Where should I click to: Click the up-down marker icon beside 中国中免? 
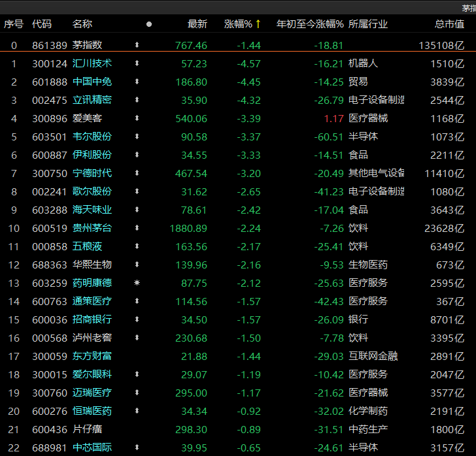[x=137, y=82]
